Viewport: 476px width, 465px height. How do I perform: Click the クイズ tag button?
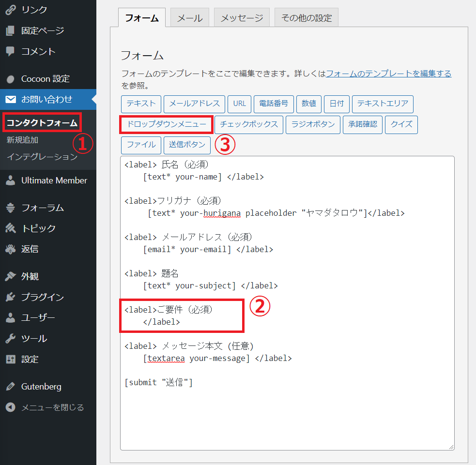point(401,124)
